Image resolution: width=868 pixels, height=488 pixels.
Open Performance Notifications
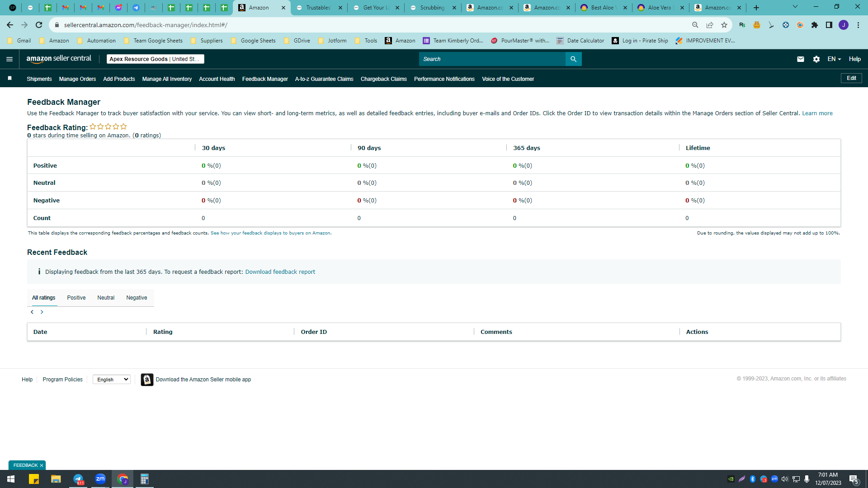coord(444,79)
